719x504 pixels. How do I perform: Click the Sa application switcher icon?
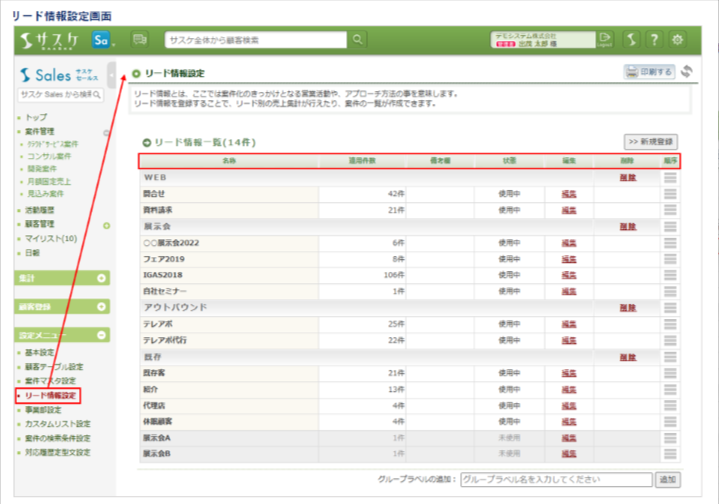[x=100, y=40]
